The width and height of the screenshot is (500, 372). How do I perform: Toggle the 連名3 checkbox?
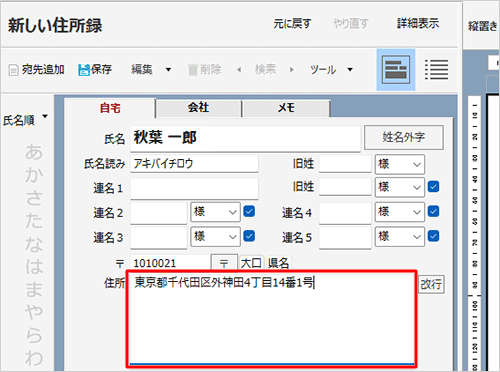click(249, 236)
